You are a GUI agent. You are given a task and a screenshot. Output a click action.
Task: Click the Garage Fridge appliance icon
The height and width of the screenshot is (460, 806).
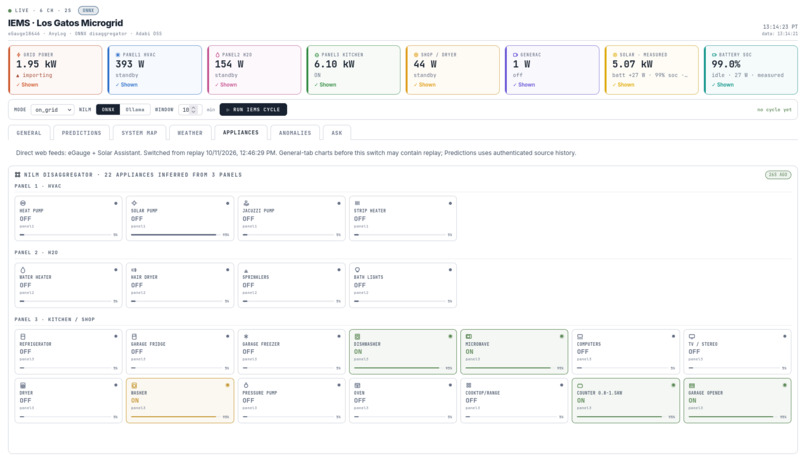coord(134,336)
